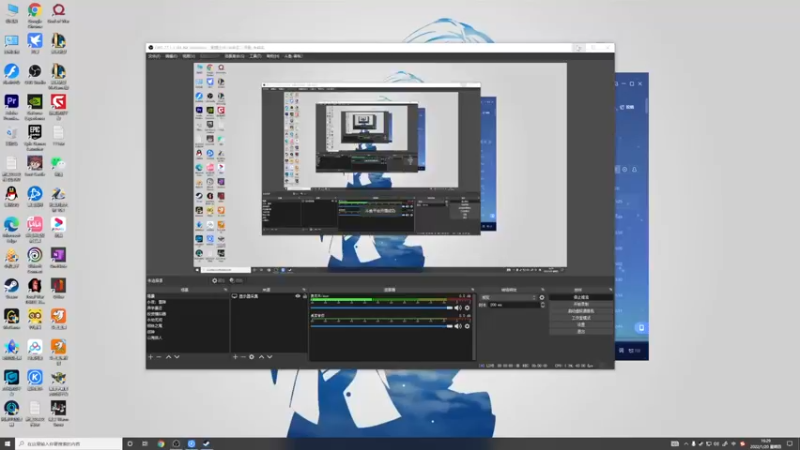Open OBS Edit menu
This screenshot has height=450, width=800.
click(171, 56)
